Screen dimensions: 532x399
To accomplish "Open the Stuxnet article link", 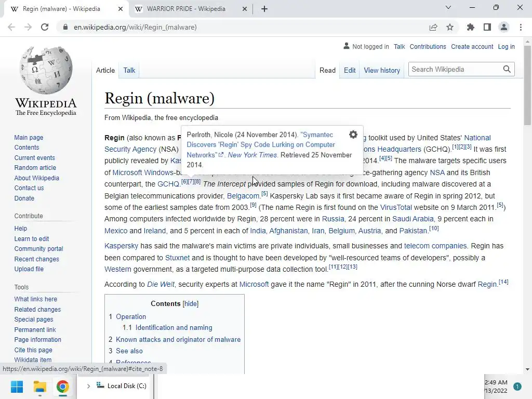I will pyautogui.click(x=178, y=258).
